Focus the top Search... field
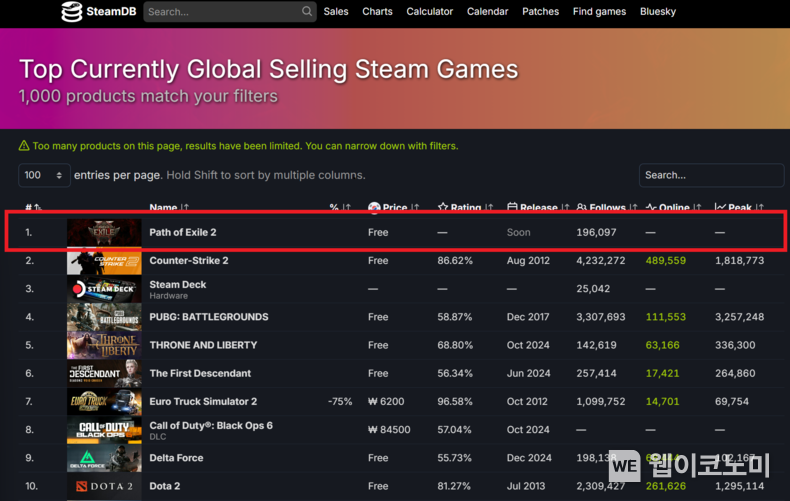The image size is (790, 501). pyautogui.click(x=230, y=12)
